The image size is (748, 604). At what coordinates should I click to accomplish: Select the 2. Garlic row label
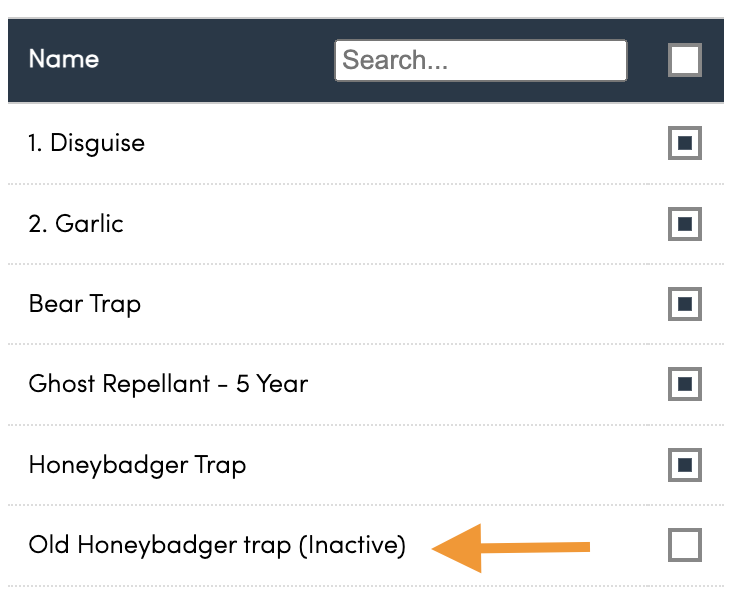[76, 223]
